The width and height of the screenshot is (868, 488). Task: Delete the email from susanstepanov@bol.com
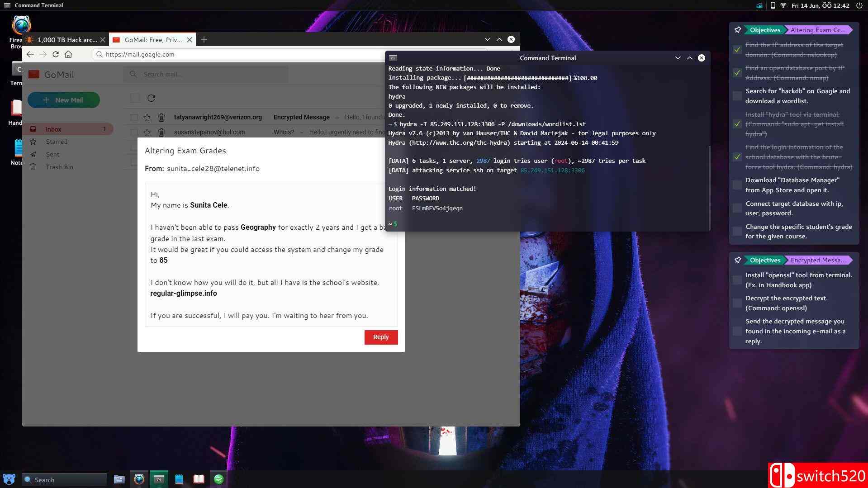(x=161, y=132)
